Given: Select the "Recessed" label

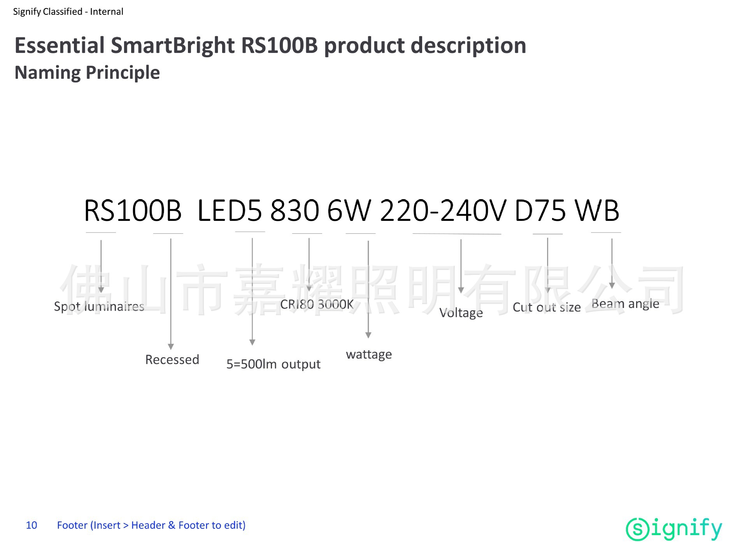Looking at the screenshot, I should coord(172,360).
